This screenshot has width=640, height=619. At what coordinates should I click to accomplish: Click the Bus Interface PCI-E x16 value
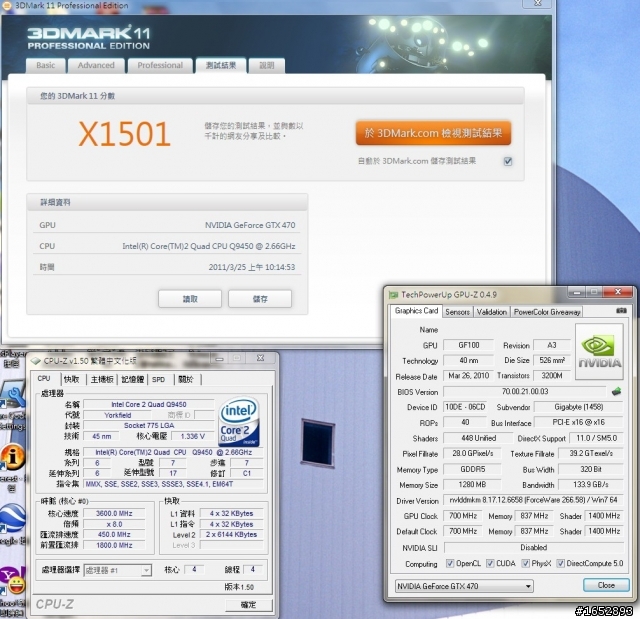579,423
